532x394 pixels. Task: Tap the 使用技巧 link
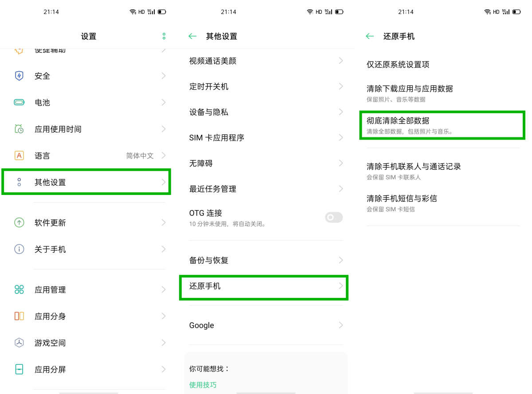203,385
